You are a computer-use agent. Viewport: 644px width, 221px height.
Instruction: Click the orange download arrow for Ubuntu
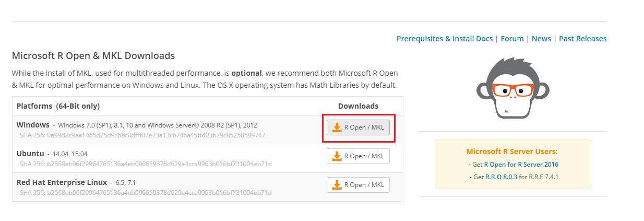(337, 156)
